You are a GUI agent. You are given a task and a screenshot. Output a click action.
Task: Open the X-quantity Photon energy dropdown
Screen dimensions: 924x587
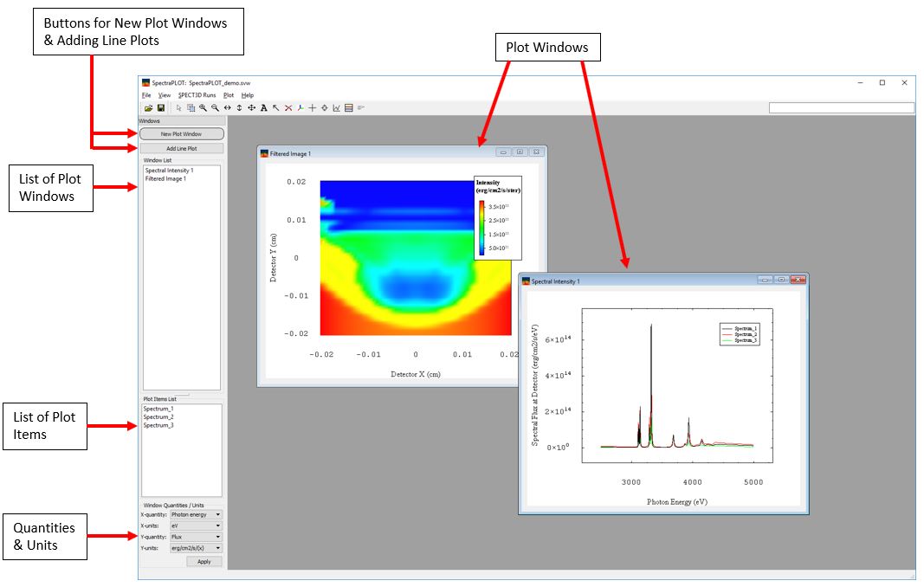tap(196, 514)
